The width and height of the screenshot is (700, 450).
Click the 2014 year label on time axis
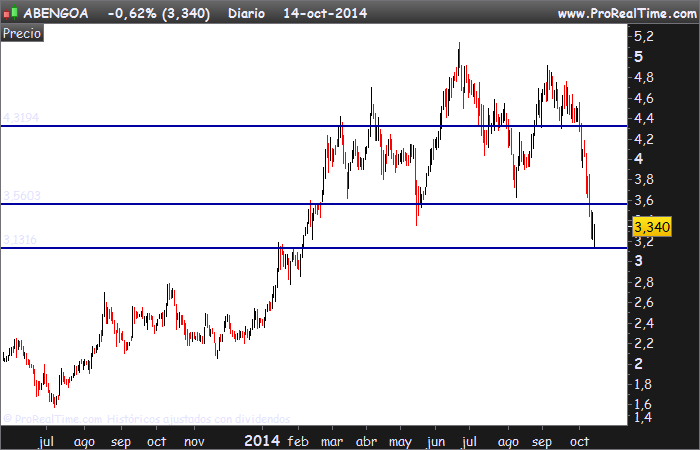click(x=262, y=441)
